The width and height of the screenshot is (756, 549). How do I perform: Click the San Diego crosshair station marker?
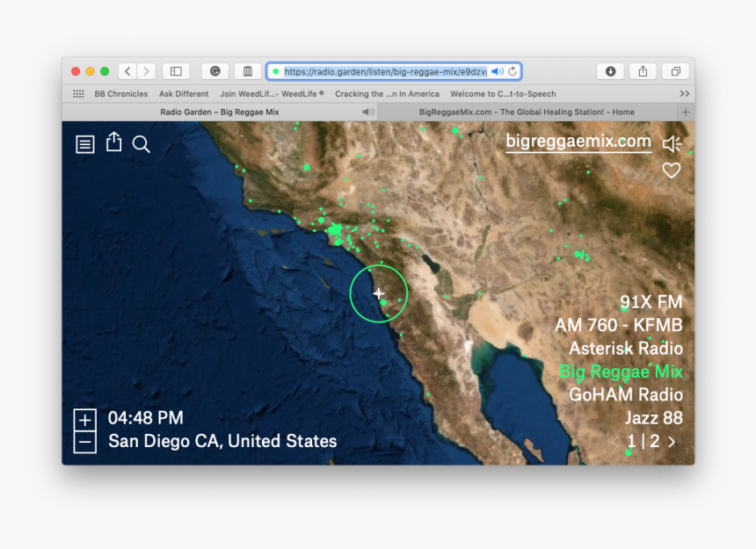tap(379, 293)
